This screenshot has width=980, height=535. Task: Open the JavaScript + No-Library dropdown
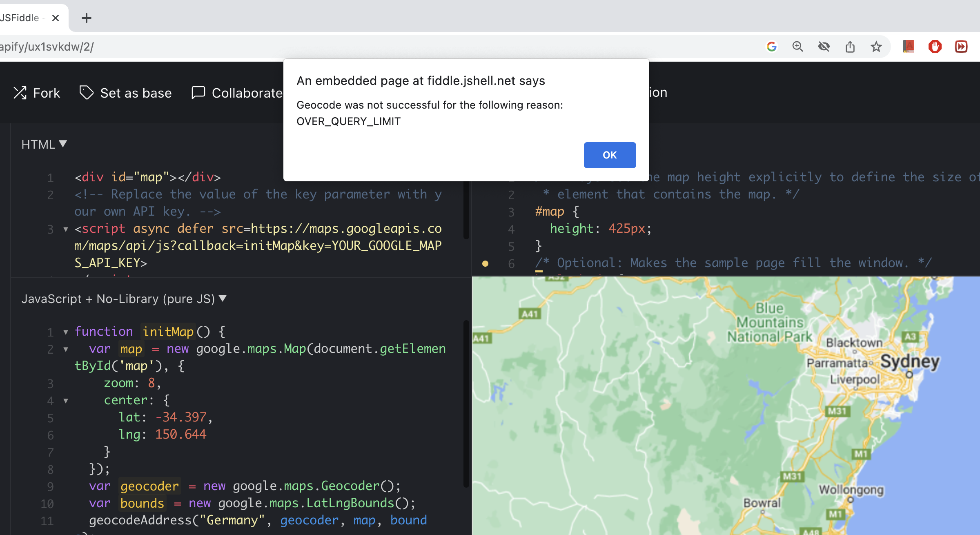click(x=124, y=299)
